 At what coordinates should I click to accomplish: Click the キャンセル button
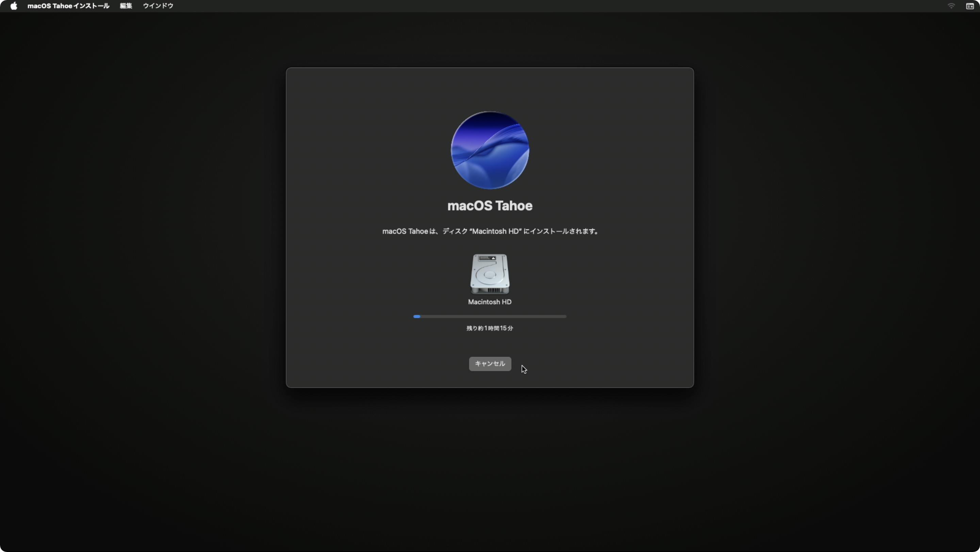490,364
